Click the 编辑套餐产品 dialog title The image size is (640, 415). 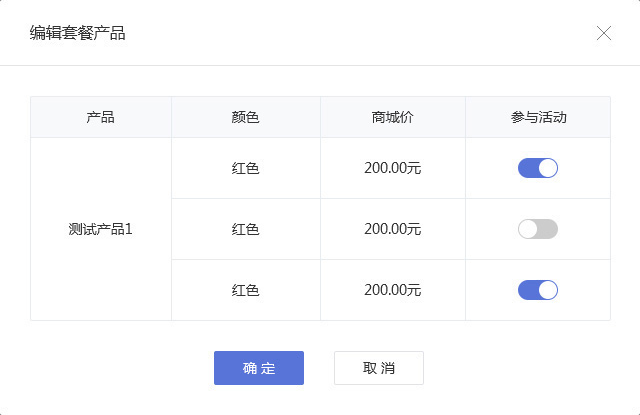[77, 33]
